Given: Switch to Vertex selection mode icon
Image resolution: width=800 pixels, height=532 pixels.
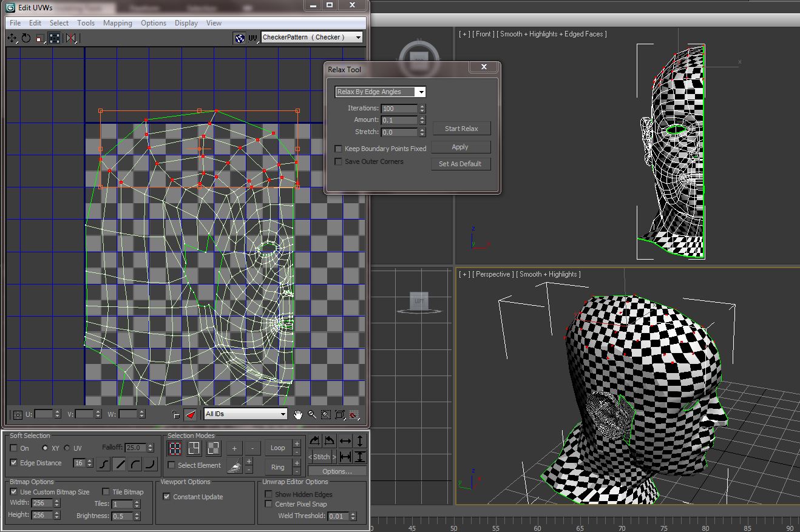Looking at the screenshot, I should click(175, 448).
